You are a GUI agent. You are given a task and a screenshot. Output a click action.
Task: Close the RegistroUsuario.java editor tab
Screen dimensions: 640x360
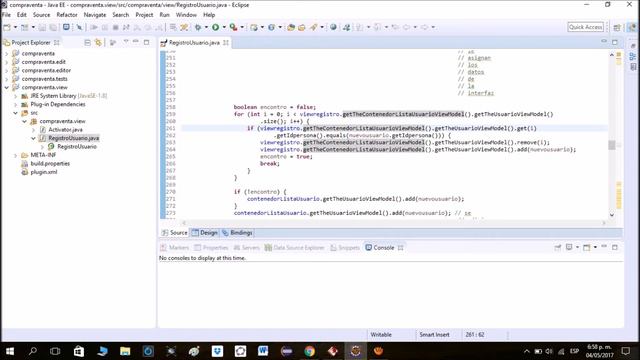[x=226, y=42]
